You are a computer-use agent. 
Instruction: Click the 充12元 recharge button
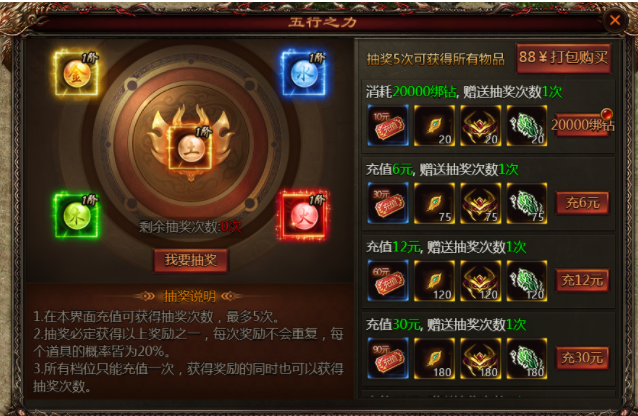coord(582,280)
